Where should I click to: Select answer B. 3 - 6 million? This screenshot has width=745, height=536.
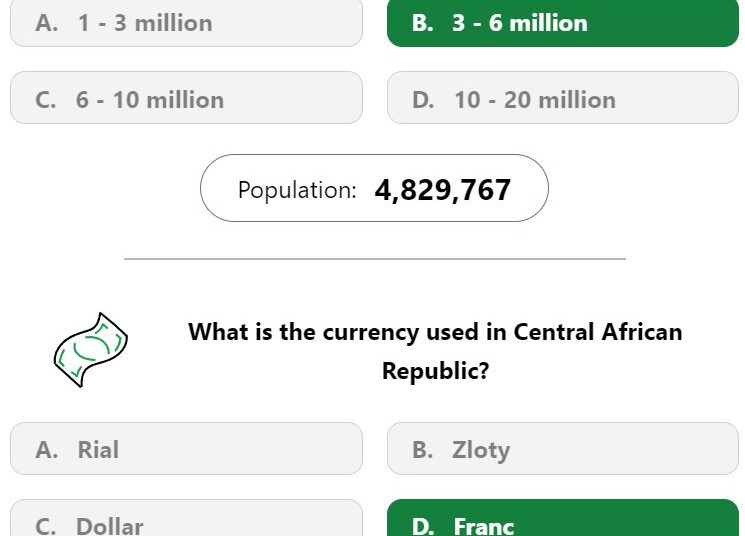[x=563, y=23]
